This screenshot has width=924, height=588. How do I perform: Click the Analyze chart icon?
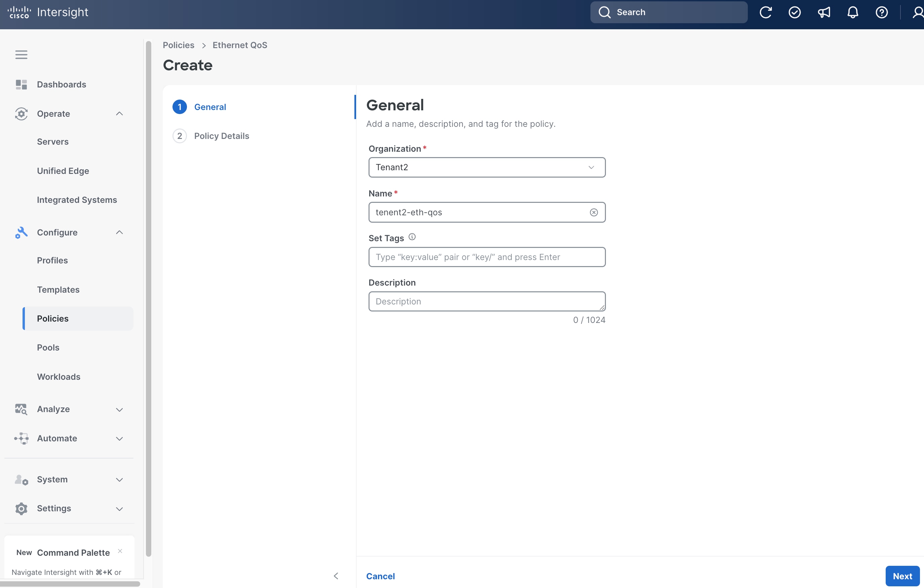[x=21, y=409]
